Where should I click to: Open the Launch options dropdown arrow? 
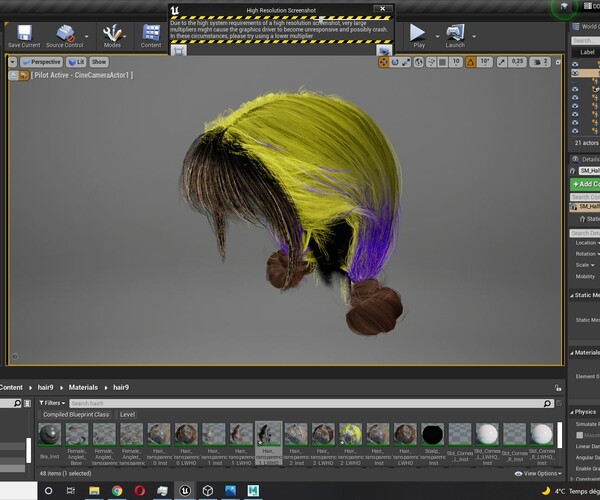(x=474, y=36)
